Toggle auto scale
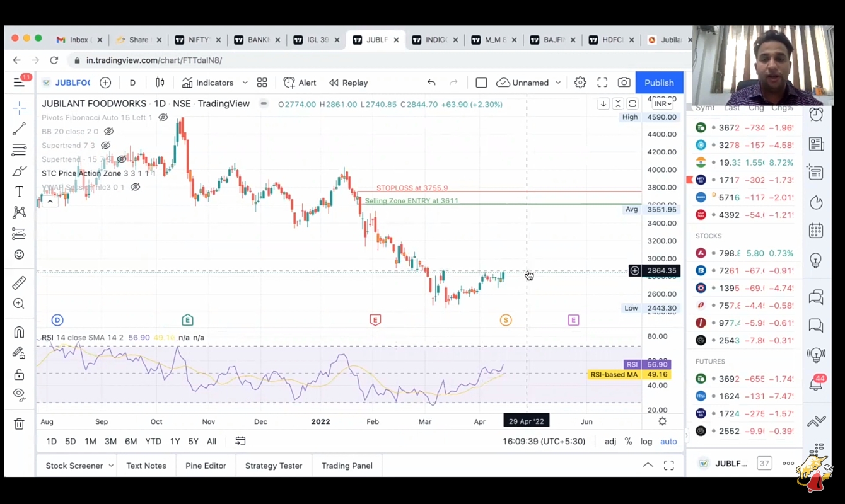Screen dimensions: 845x504 [x=668, y=441]
